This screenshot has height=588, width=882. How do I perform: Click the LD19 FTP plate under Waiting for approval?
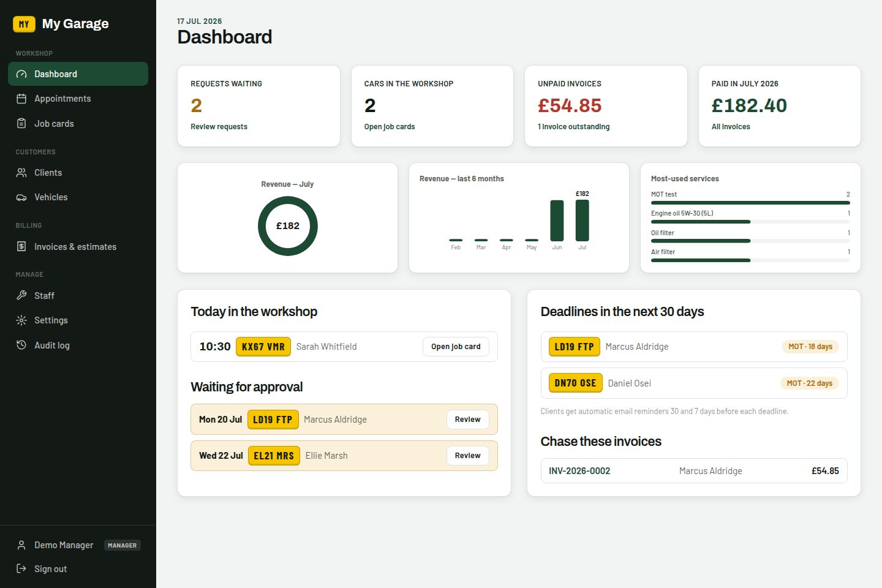[273, 420]
